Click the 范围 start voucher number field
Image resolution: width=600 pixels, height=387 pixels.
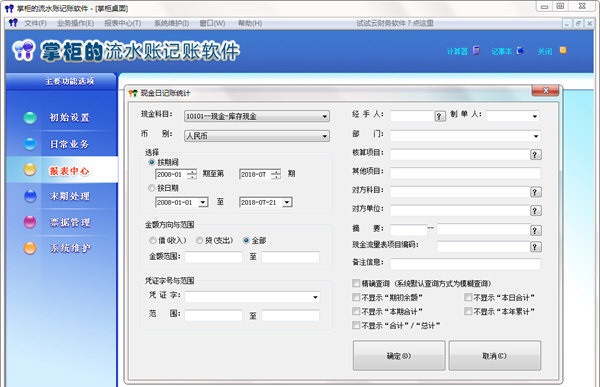(x=214, y=315)
